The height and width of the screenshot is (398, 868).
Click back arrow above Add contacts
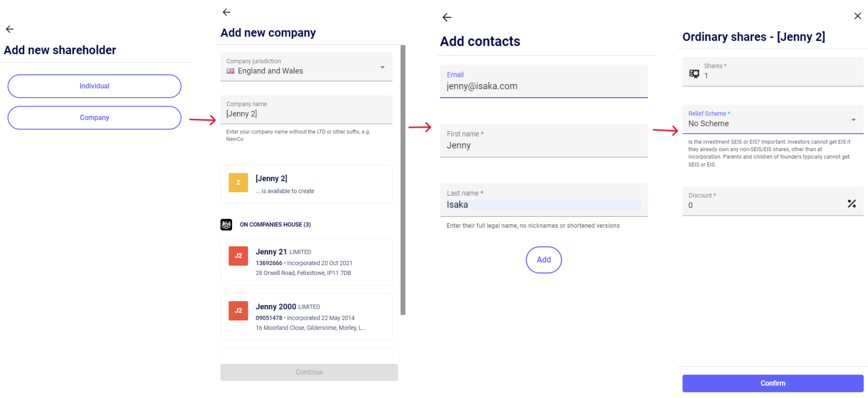(x=447, y=17)
